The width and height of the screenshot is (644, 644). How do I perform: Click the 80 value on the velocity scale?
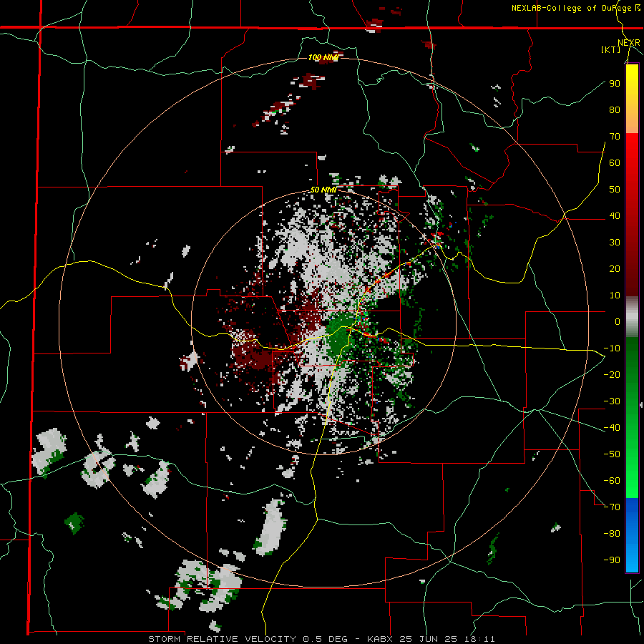pos(615,109)
